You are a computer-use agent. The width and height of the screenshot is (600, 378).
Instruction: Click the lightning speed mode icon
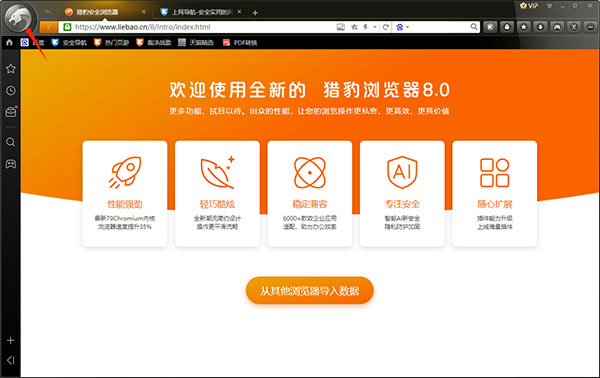tap(366, 27)
